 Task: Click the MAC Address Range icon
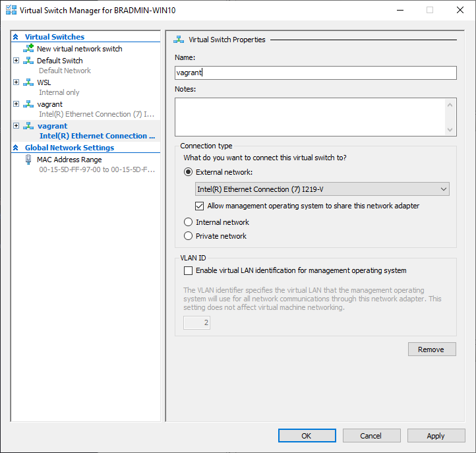click(28, 160)
